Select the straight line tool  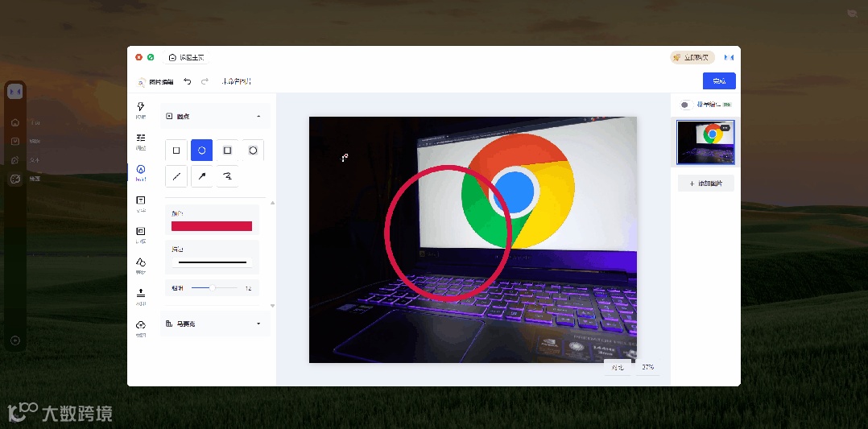point(176,176)
